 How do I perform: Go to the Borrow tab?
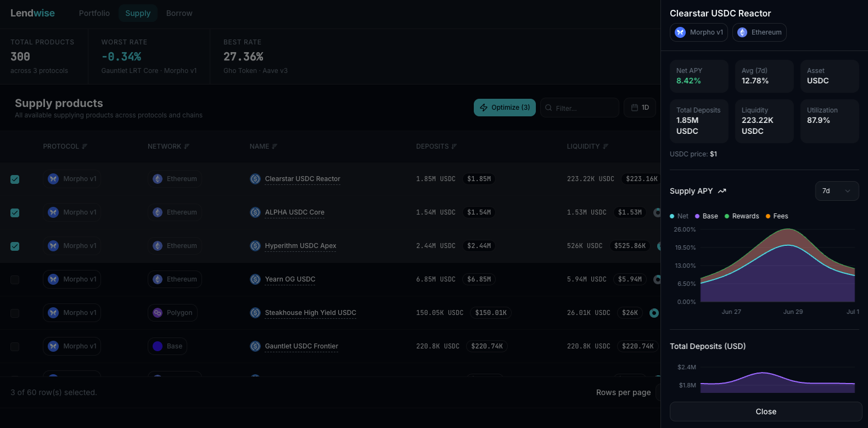click(179, 13)
